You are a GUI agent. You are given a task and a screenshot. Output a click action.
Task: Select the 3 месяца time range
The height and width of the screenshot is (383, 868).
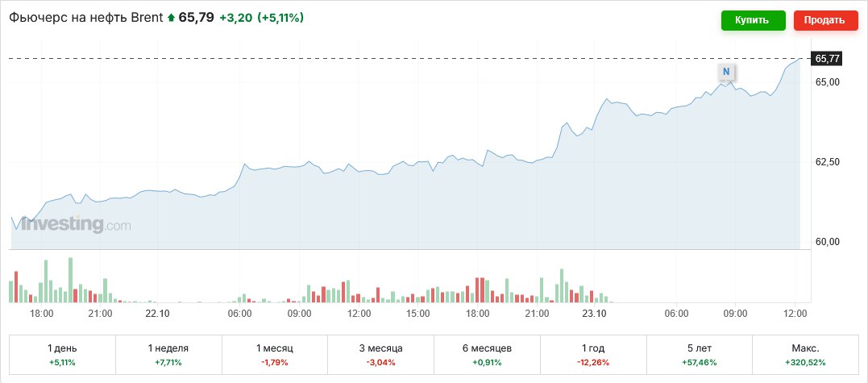pyautogui.click(x=380, y=355)
